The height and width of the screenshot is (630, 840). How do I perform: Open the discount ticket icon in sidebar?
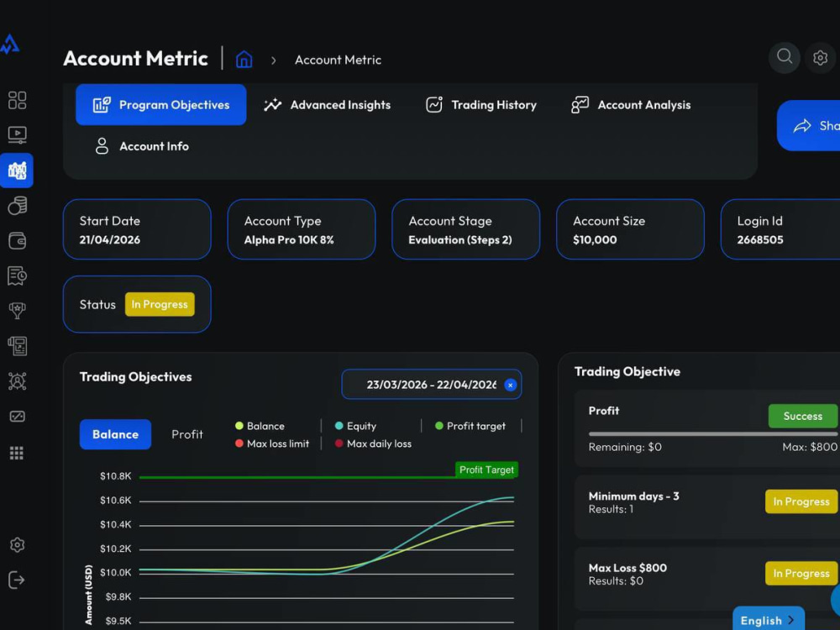click(x=17, y=417)
